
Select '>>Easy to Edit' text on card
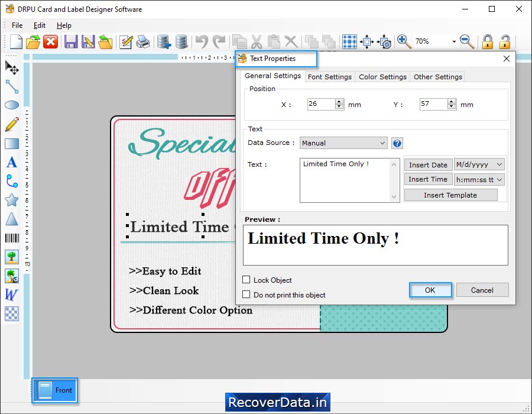click(x=165, y=271)
